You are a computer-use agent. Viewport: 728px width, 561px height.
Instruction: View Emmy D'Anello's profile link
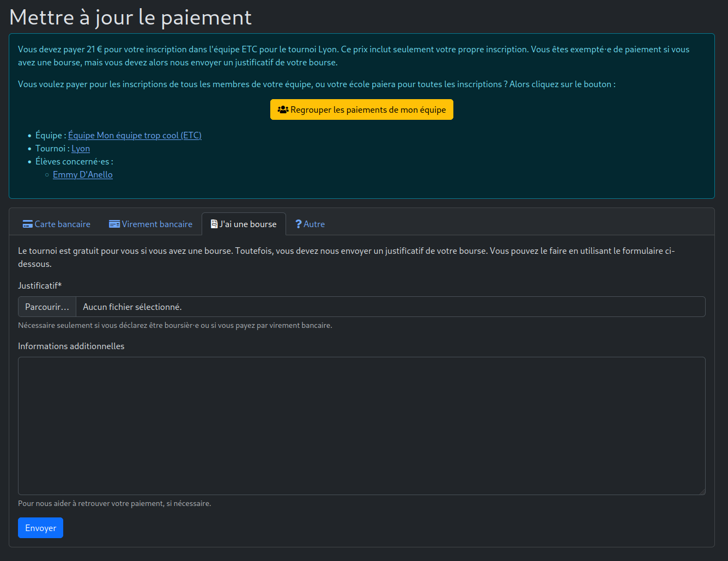coord(82,174)
